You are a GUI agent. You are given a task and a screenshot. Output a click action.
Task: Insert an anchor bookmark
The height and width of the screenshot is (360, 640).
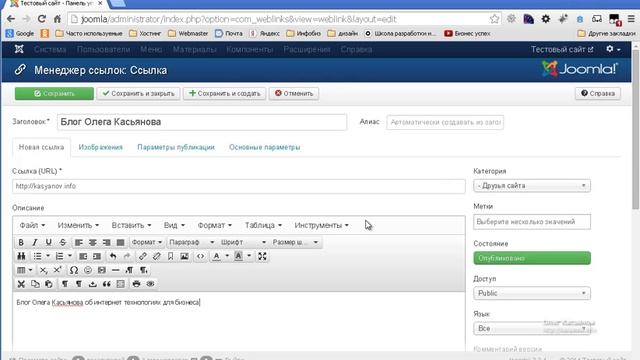point(170,256)
